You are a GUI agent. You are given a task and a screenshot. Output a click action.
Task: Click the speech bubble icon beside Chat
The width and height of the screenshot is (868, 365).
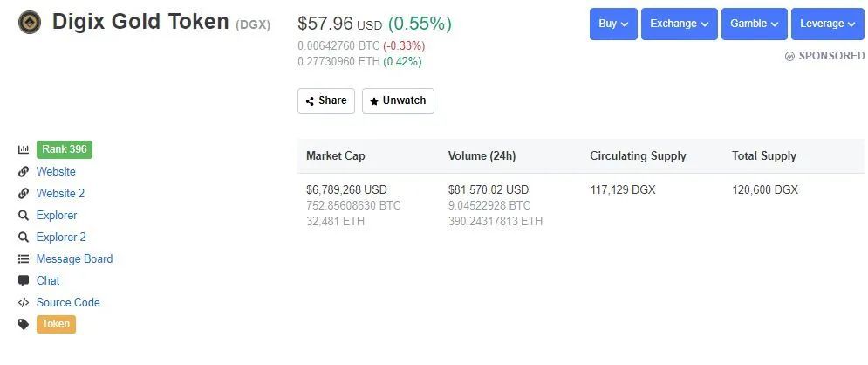coord(24,281)
